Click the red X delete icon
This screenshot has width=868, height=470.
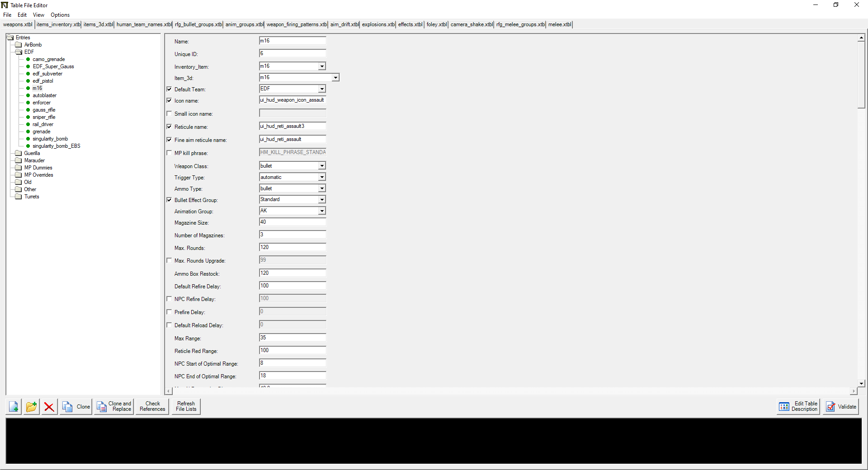pos(49,407)
